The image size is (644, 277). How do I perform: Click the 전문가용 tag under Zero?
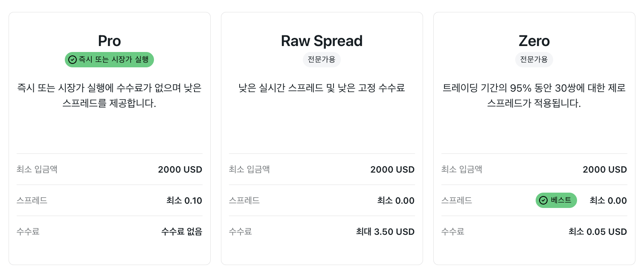[x=534, y=60]
